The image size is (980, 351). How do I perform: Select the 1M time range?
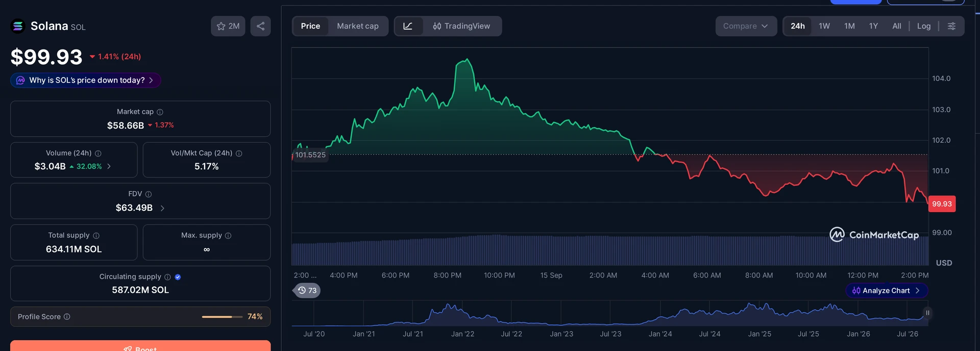[849, 26]
